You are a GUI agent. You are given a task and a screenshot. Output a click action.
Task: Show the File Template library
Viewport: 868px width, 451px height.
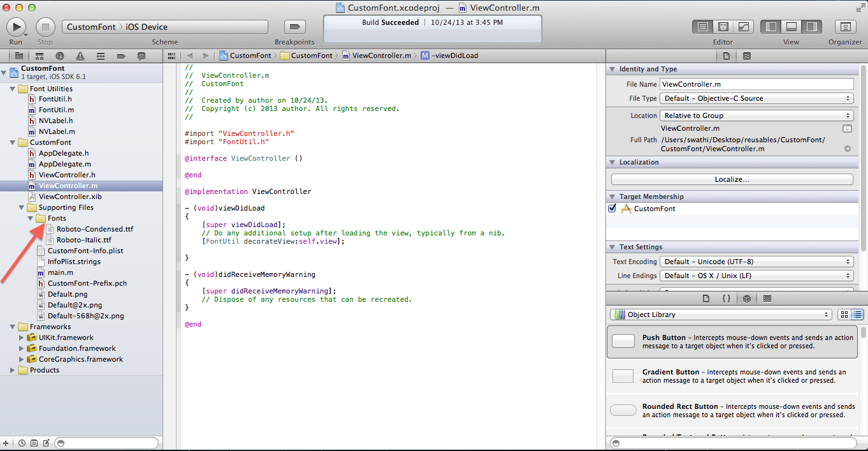(705, 298)
